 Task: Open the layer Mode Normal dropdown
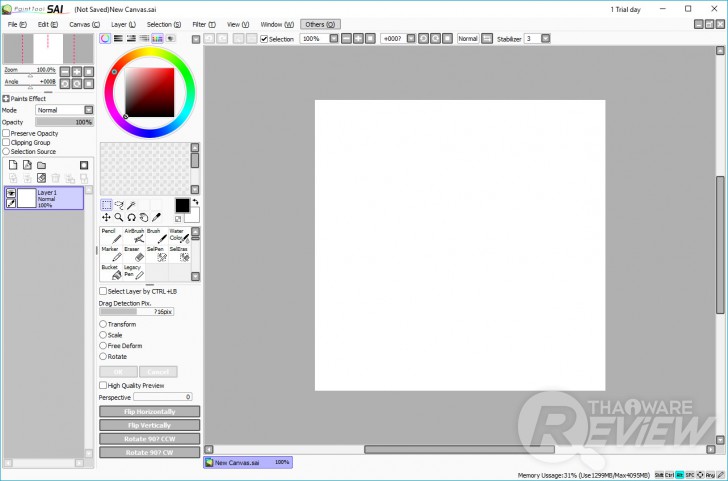point(89,110)
